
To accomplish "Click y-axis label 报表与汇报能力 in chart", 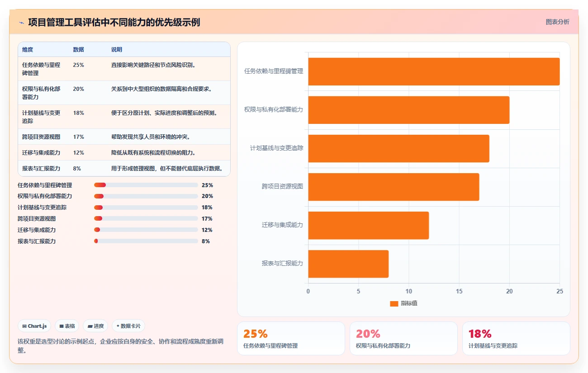I will click(x=282, y=263).
